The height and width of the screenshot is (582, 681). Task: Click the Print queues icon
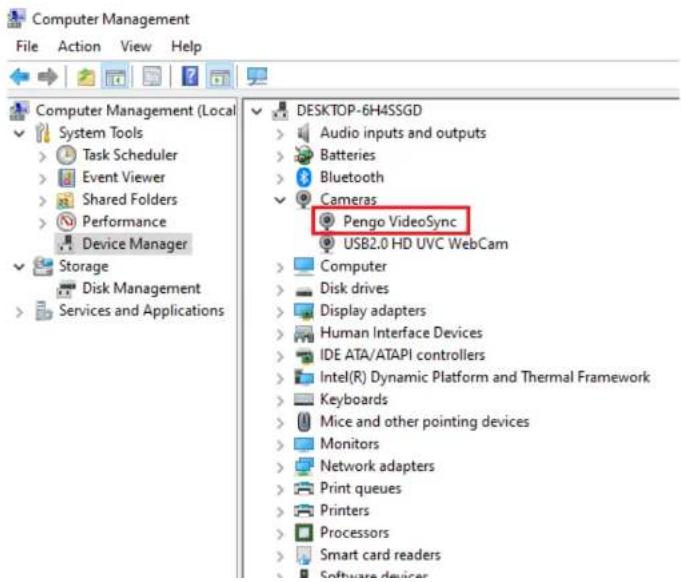[304, 489]
